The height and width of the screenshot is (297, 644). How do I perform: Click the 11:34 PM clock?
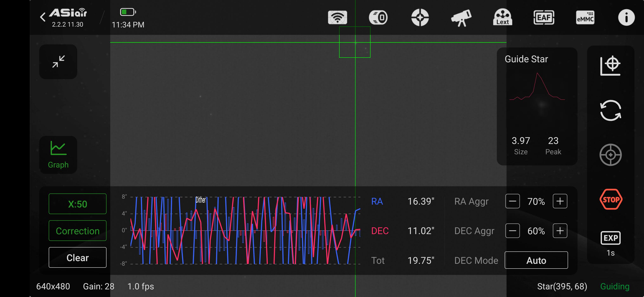[x=128, y=25]
